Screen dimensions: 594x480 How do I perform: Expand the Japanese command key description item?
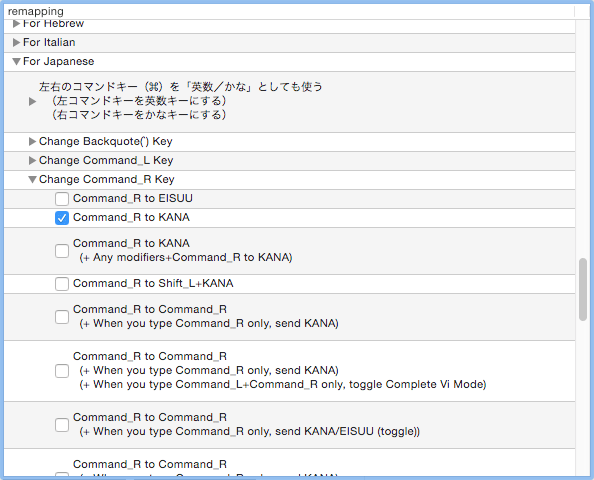tap(33, 102)
